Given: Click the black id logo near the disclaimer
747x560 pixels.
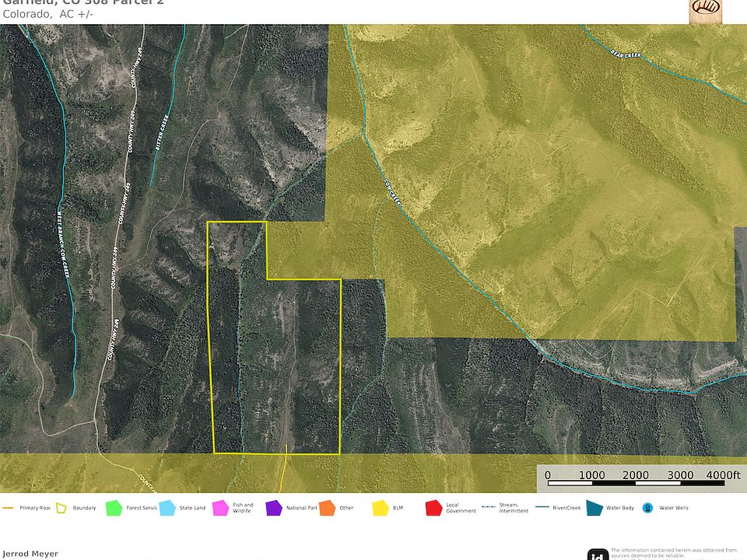Looking at the screenshot, I should [x=597, y=555].
